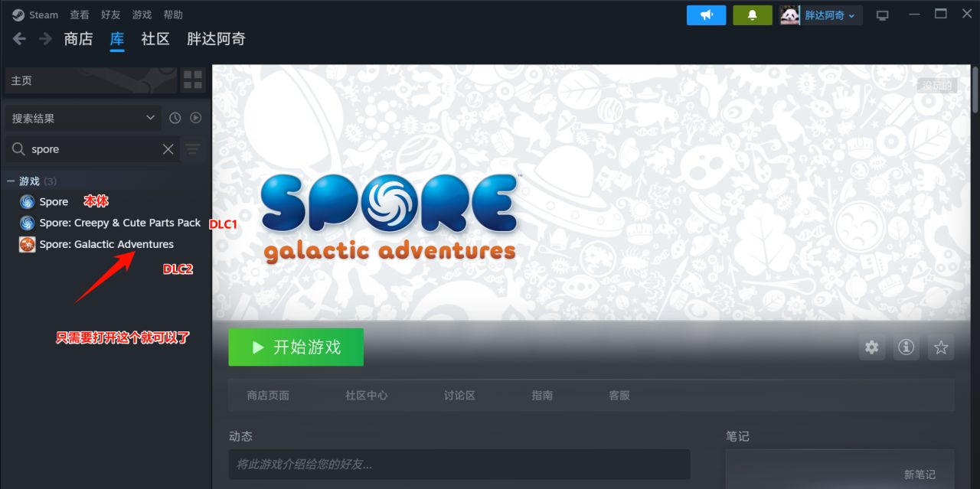This screenshot has width=980, height=489.
Task: Open the 查看 menu
Action: (79, 15)
